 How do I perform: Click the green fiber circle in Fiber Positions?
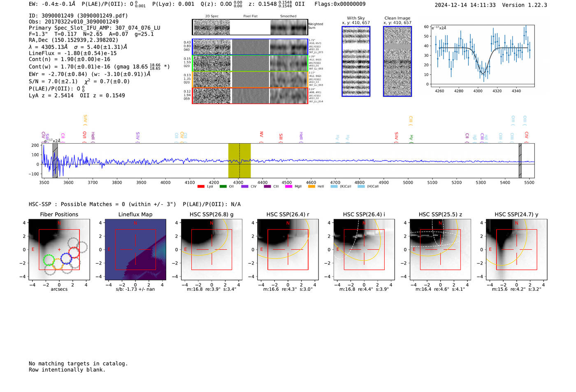tap(49, 260)
